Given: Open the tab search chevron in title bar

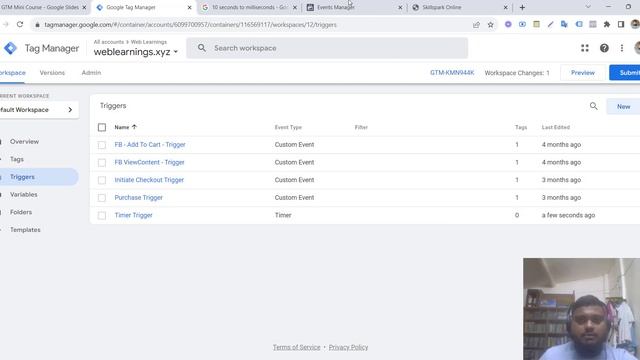Looking at the screenshot, I should tap(588, 7).
